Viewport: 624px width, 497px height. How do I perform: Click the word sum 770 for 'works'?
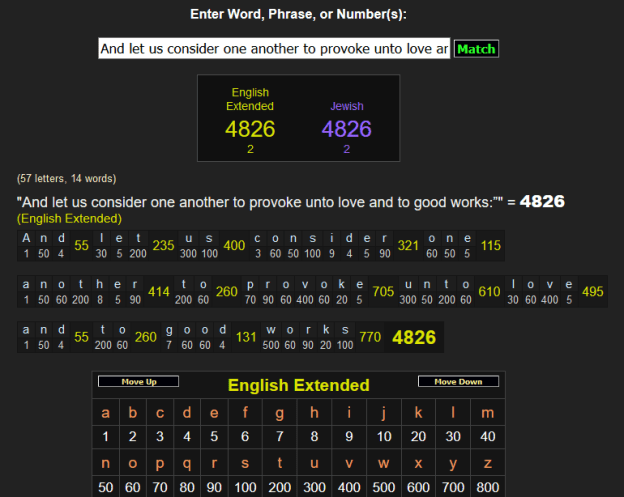coord(369,338)
